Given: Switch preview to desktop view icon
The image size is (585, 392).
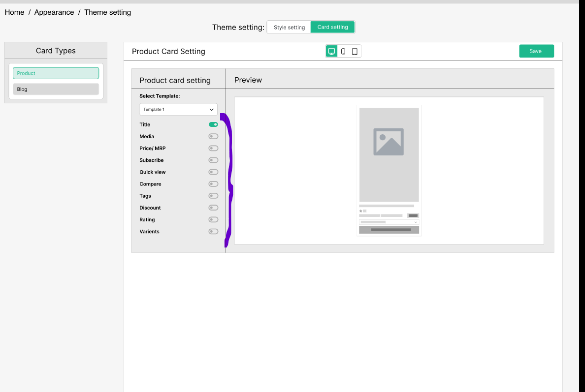Looking at the screenshot, I should point(331,52).
